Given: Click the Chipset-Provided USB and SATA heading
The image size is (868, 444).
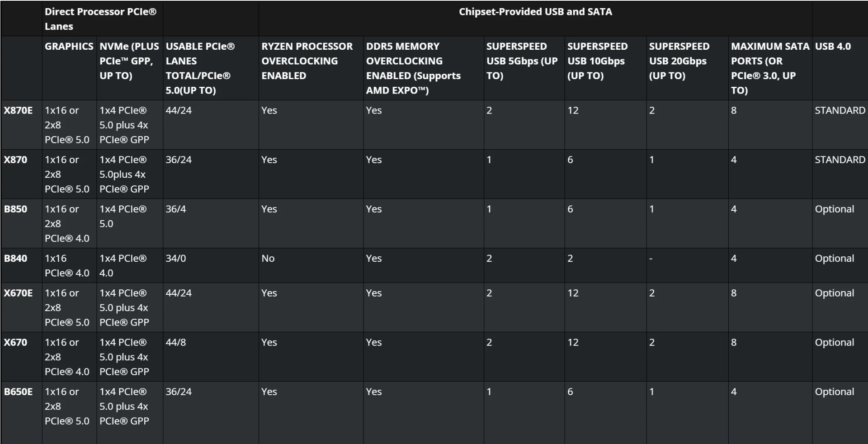Looking at the screenshot, I should [x=535, y=12].
